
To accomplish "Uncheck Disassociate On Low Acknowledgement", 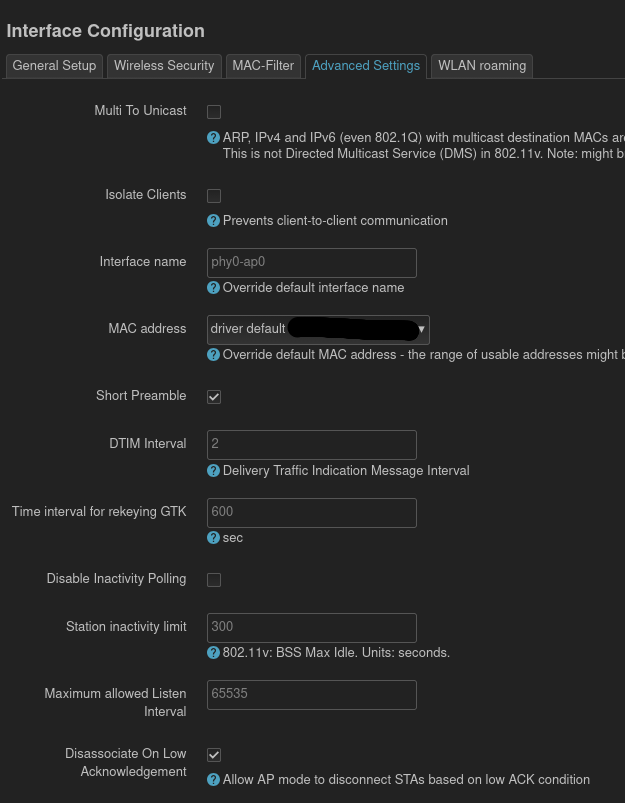I will pyautogui.click(x=214, y=754).
